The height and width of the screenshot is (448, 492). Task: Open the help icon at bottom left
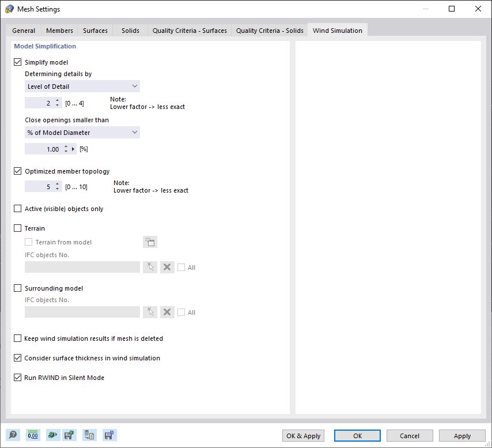coord(13,435)
